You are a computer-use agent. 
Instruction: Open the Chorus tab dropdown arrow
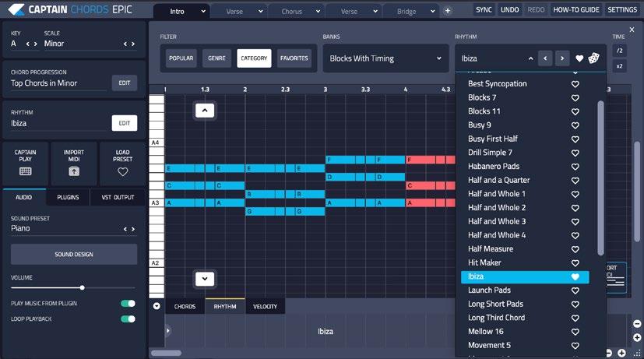coord(318,11)
